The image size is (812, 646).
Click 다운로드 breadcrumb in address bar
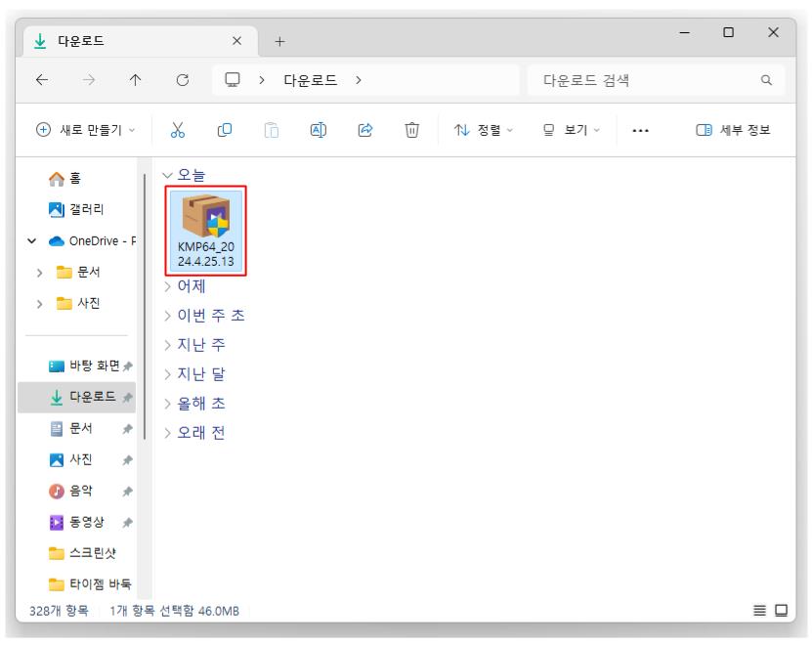pyautogui.click(x=310, y=80)
